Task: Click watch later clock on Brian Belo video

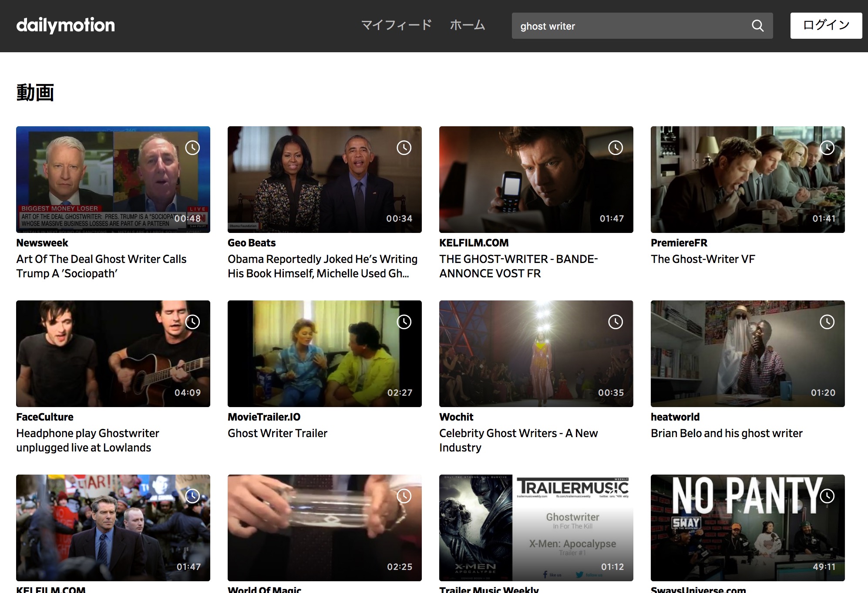Action: [x=827, y=322]
